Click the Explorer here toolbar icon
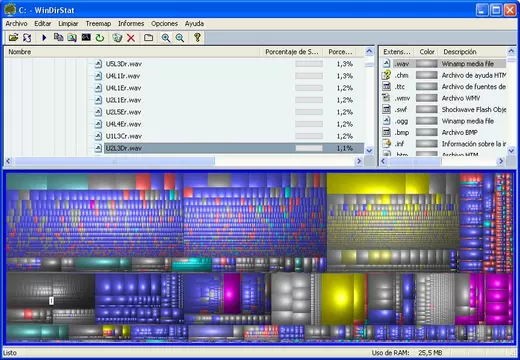Screen dimensions: 520x360 pyautogui.click(x=72, y=37)
